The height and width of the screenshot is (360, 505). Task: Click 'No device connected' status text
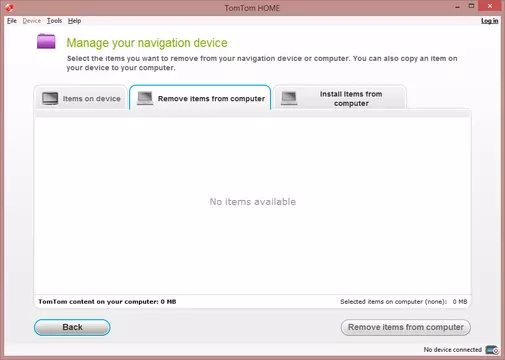[453, 350]
